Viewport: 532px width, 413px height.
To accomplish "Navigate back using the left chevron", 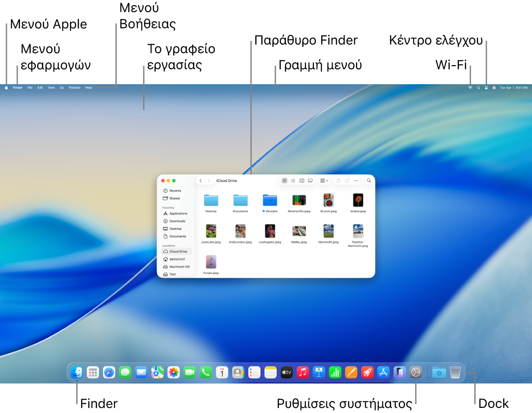I will (200, 180).
